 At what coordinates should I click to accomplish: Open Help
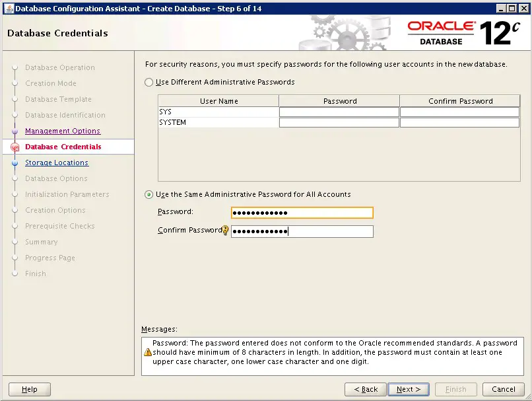tap(30, 390)
